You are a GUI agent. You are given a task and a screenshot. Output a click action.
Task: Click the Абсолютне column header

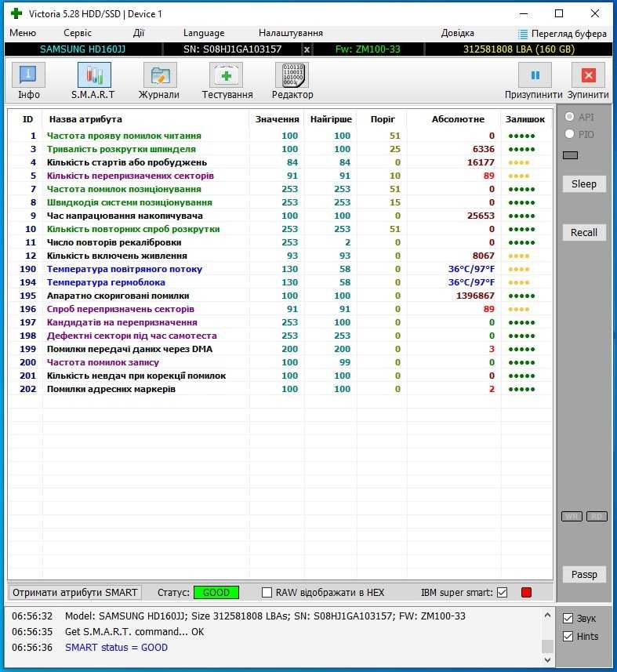(x=458, y=119)
